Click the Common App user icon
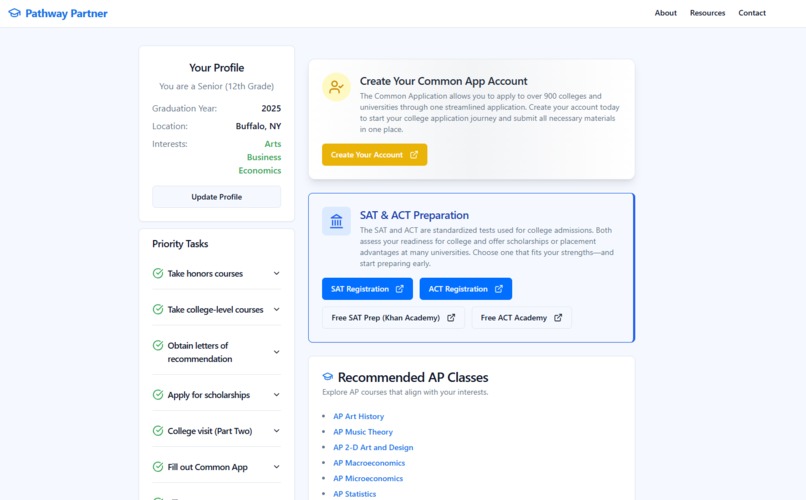The image size is (806, 500). [336, 87]
